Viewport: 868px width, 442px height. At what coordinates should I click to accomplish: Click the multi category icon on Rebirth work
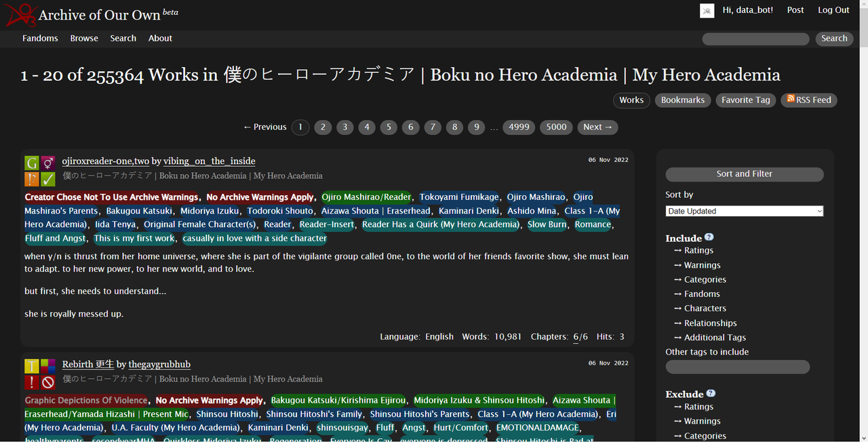pos(48,367)
